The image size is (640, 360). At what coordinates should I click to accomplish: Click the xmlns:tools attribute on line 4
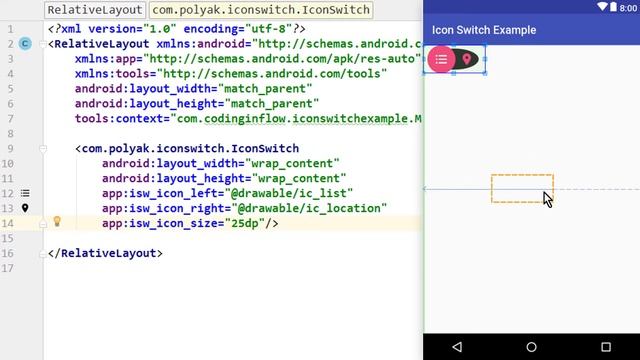point(231,73)
